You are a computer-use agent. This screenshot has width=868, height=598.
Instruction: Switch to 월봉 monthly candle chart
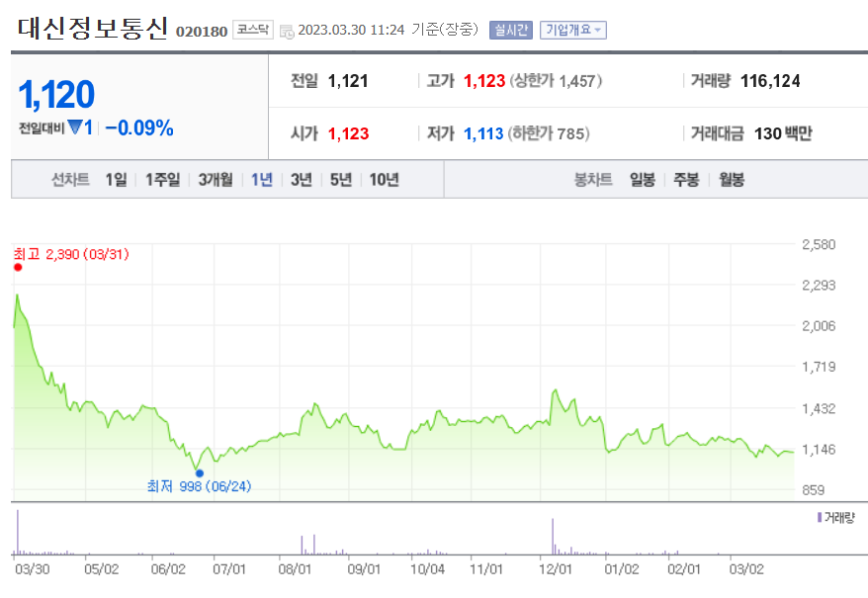[732, 180]
